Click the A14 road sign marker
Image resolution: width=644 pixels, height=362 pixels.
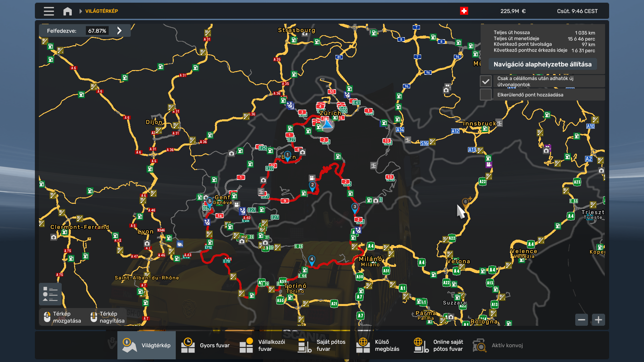pyautogui.click(x=400, y=130)
